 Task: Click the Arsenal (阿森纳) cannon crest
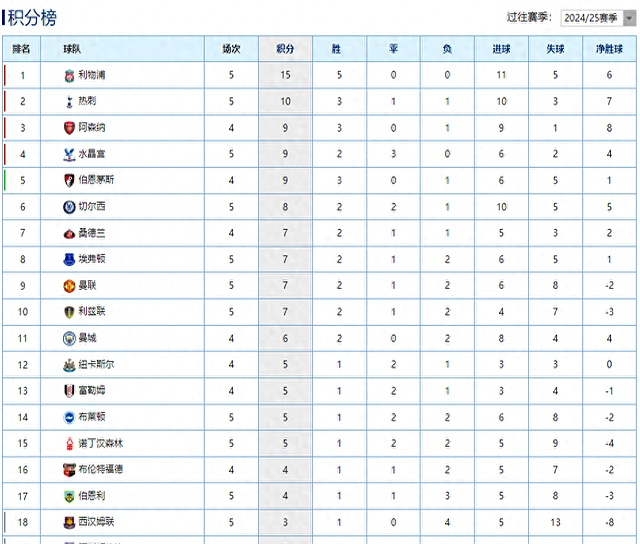point(69,128)
